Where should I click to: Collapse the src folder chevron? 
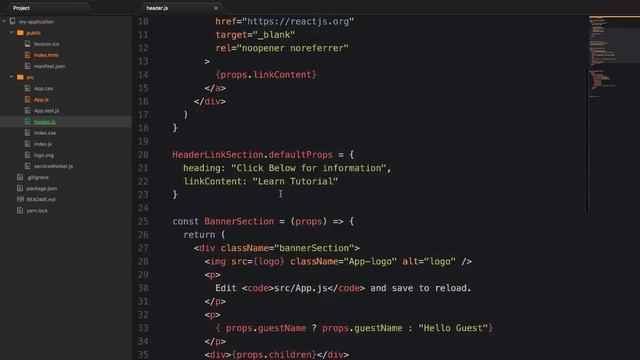coord(12,77)
